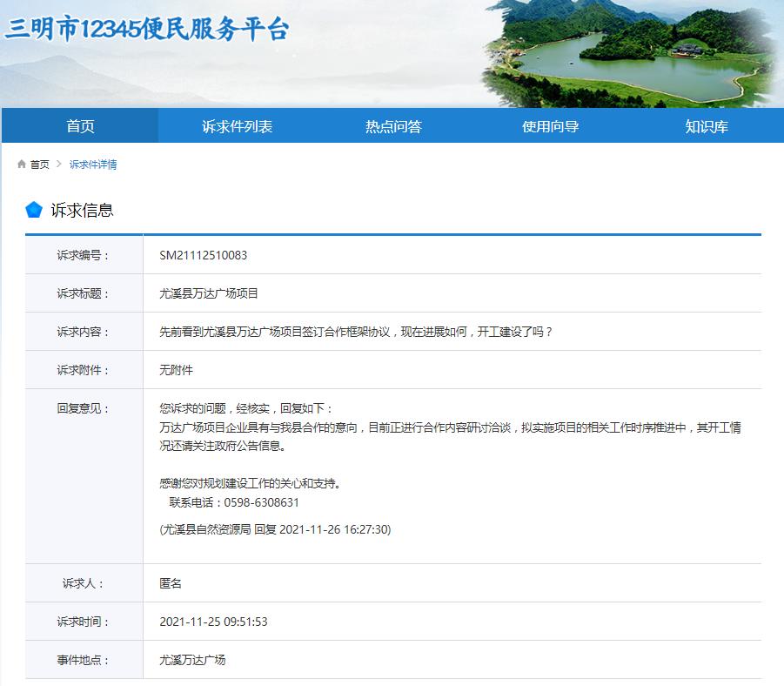Image resolution: width=784 pixels, height=686 pixels.
Task: Click the 诉求内容 field label
Action: tap(83, 332)
